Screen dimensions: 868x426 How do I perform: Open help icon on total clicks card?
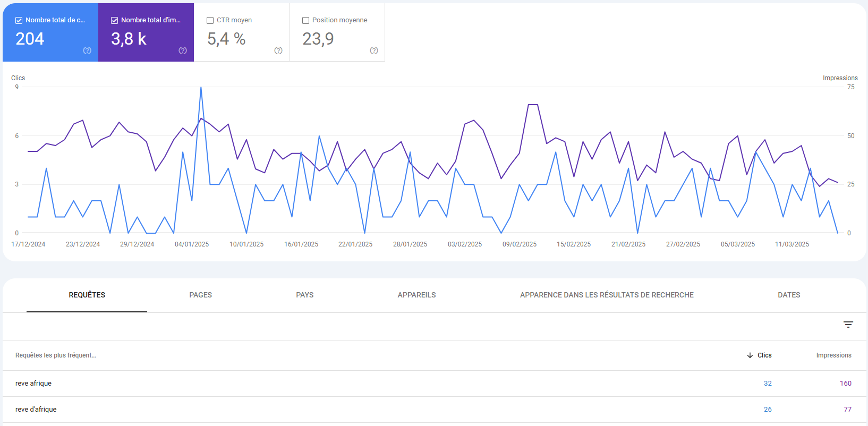pyautogui.click(x=87, y=50)
